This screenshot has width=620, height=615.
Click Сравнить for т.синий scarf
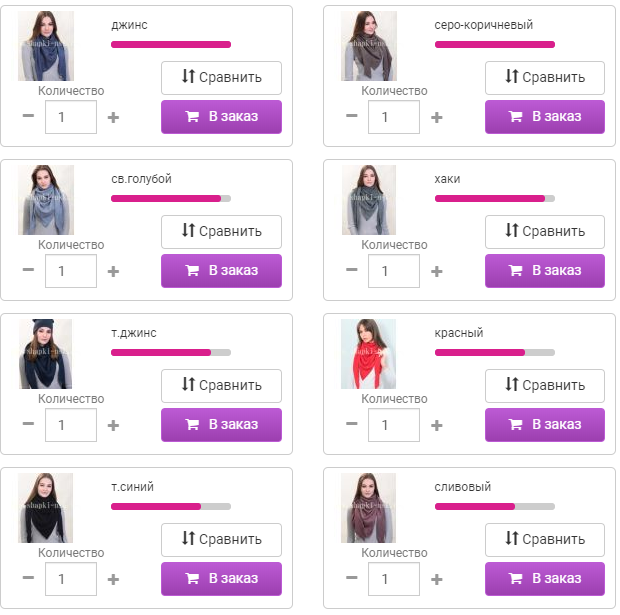pos(221,539)
